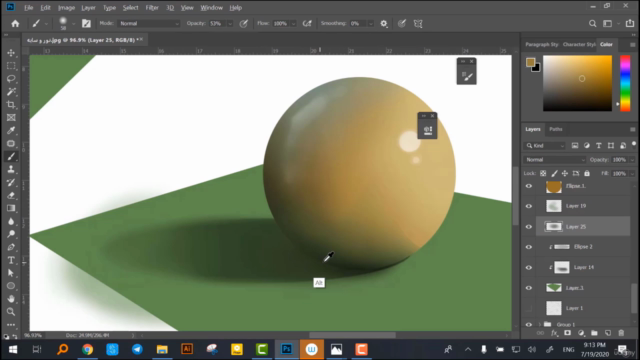
Task: Open the layer filter Kind dropdown
Action: coord(545,146)
